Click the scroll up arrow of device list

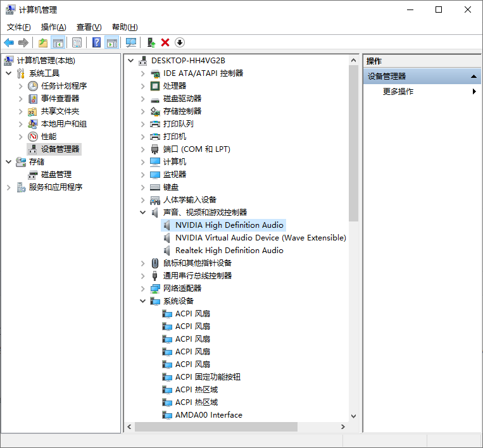pyautogui.click(x=354, y=60)
